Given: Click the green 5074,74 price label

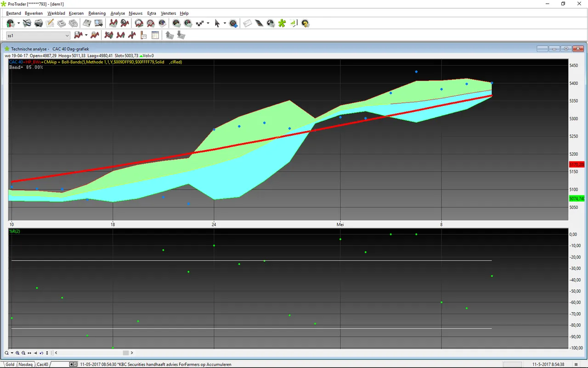Looking at the screenshot, I should coord(577,198).
